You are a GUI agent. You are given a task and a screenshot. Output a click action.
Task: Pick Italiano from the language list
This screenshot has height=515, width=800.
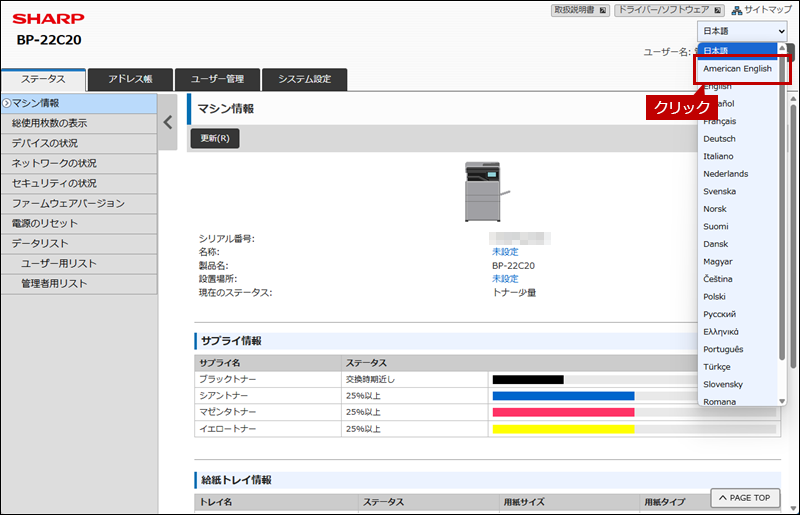click(x=737, y=156)
